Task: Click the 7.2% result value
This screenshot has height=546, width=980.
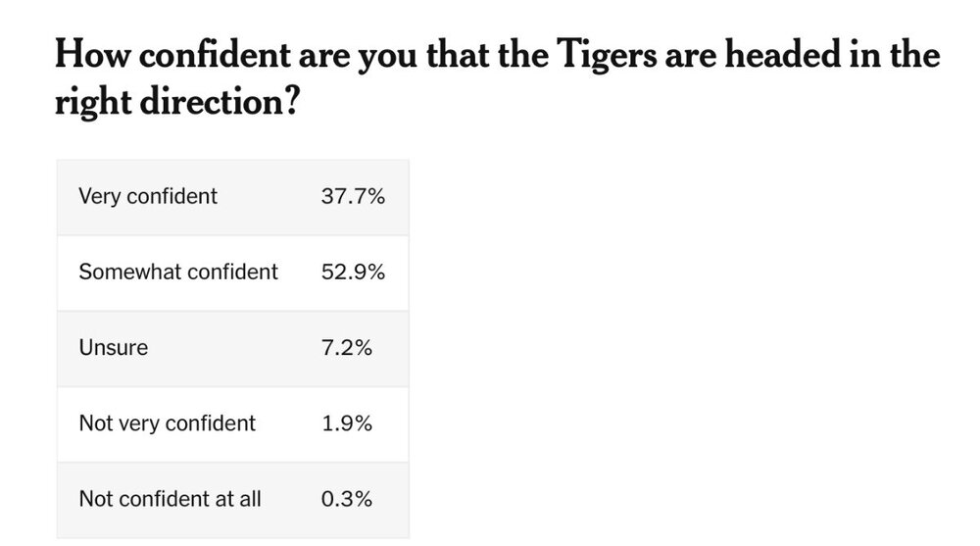Action: (x=347, y=347)
